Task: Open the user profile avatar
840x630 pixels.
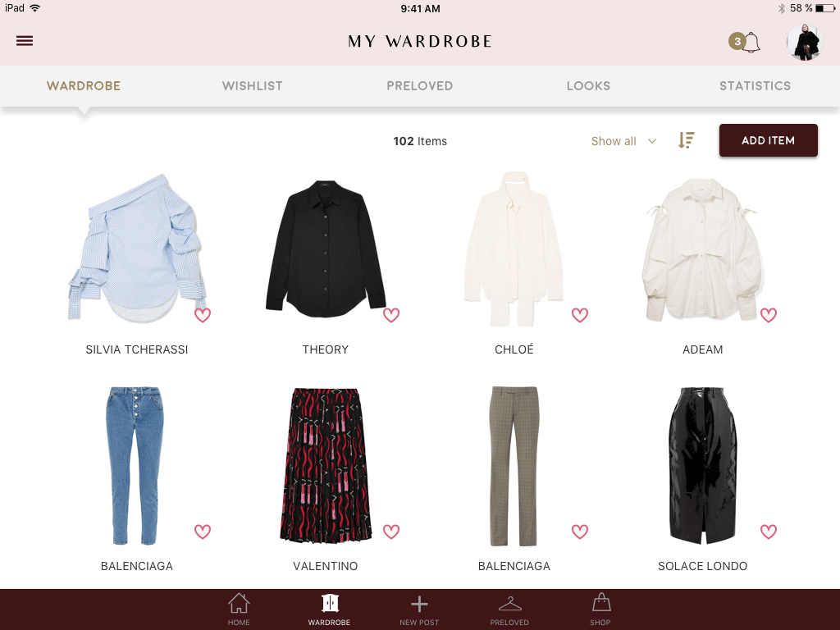Action: [x=805, y=42]
